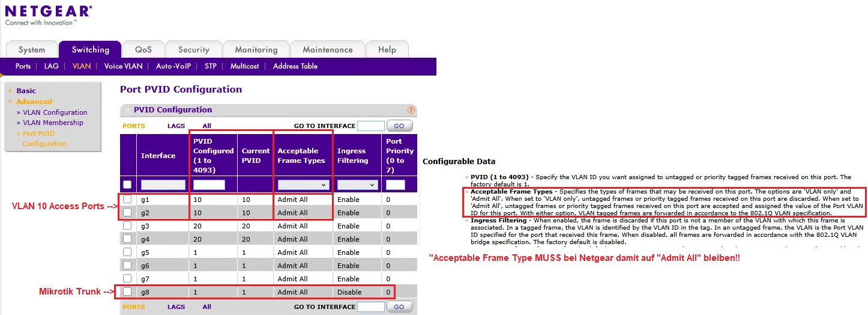Screen dimensions: 868x315
Task: Focus the bottom GO TO INTERFACE field
Action: (x=371, y=307)
